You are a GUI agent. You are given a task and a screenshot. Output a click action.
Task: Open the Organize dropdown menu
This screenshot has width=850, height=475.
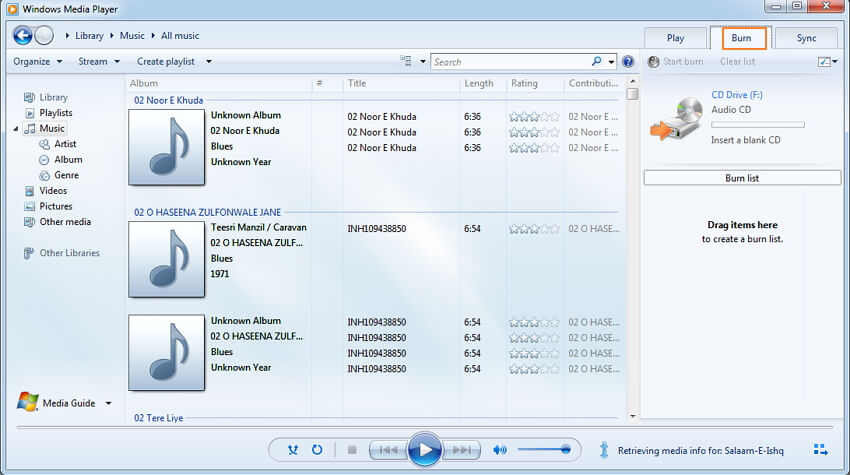click(x=37, y=61)
